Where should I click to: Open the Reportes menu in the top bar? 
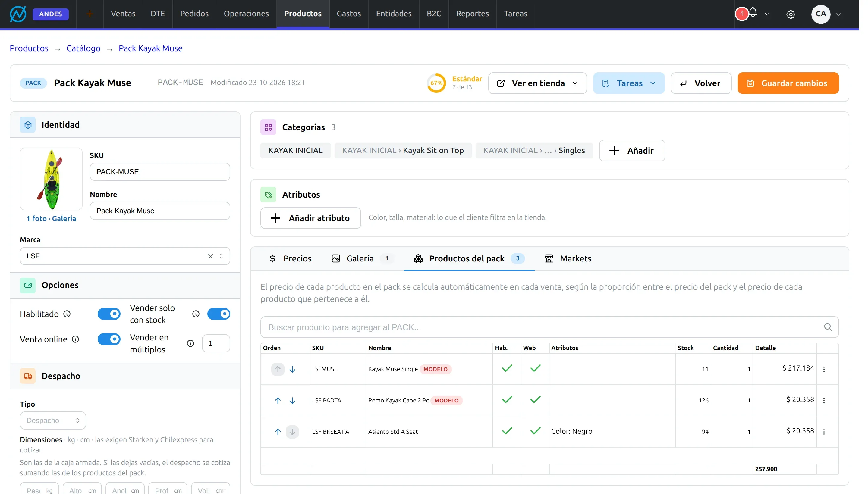(472, 14)
